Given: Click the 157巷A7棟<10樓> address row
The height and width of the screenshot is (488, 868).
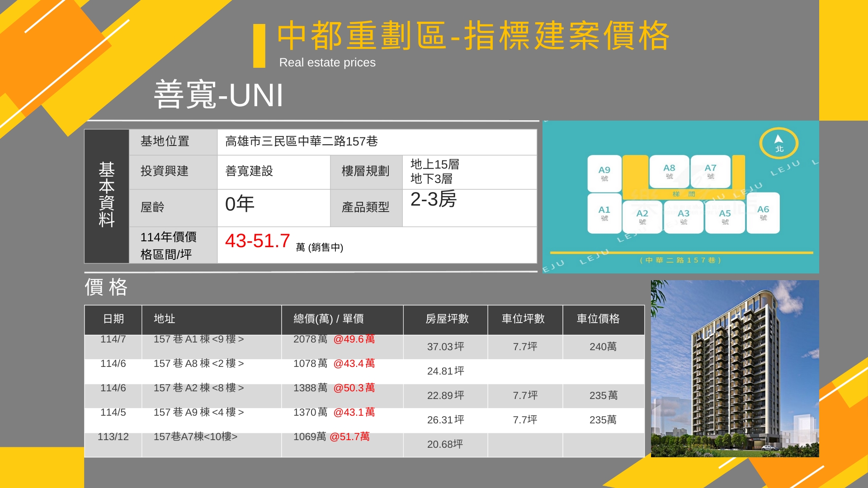Looking at the screenshot, I should pyautogui.click(x=195, y=437).
